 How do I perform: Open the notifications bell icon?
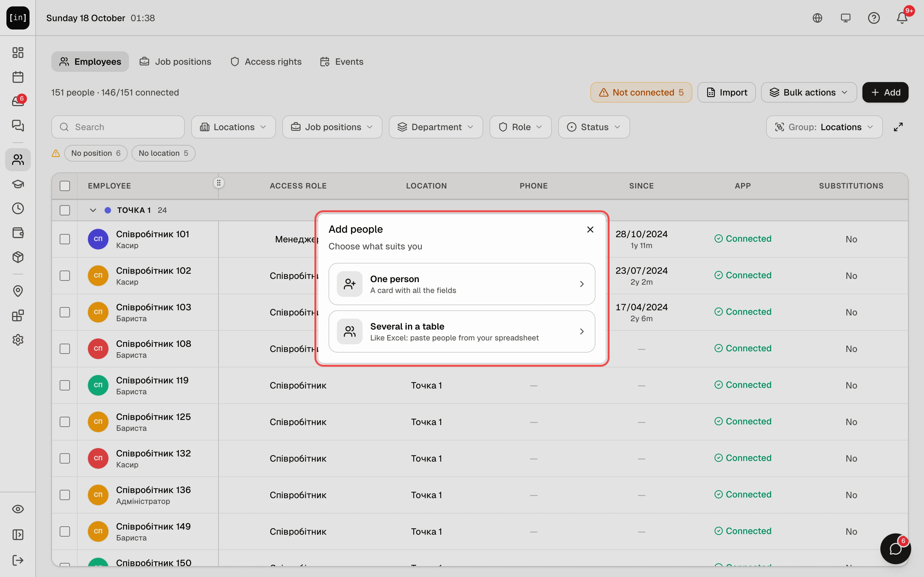(x=902, y=18)
